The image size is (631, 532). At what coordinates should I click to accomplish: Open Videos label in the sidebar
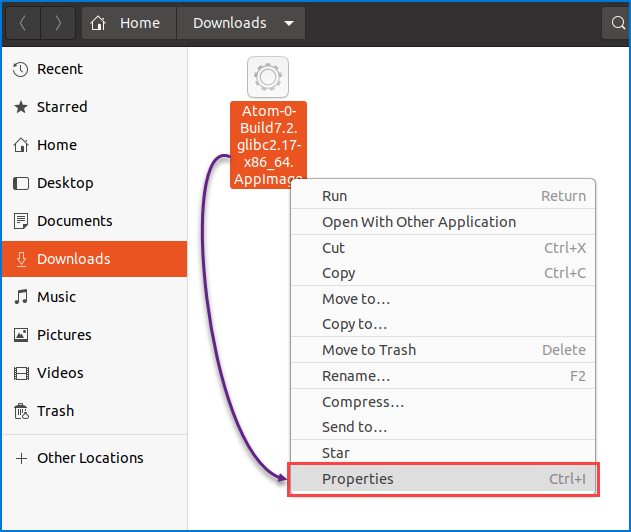pyautogui.click(x=60, y=373)
